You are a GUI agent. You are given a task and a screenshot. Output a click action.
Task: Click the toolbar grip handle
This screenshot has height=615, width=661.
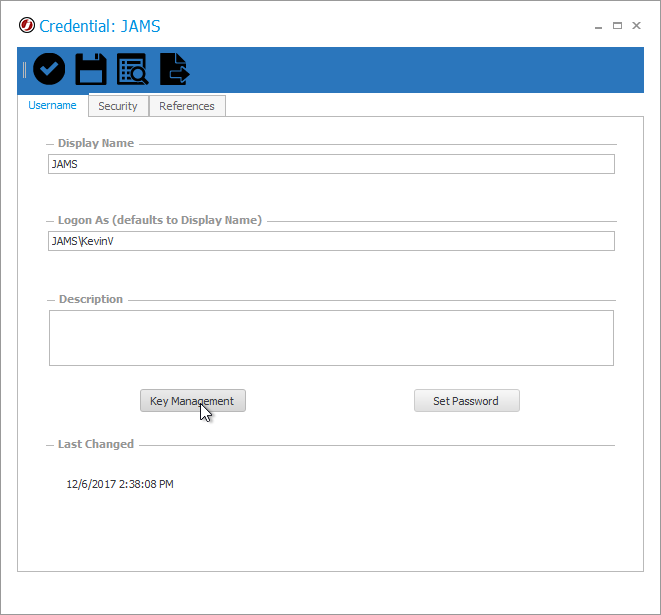click(x=24, y=70)
